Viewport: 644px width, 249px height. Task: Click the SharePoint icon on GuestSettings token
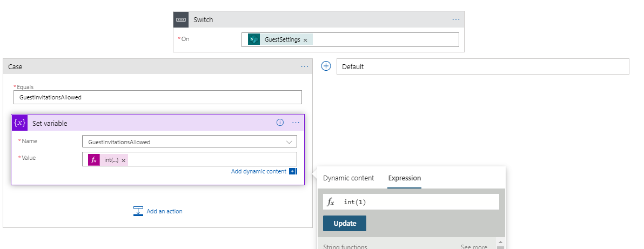pyautogui.click(x=254, y=39)
